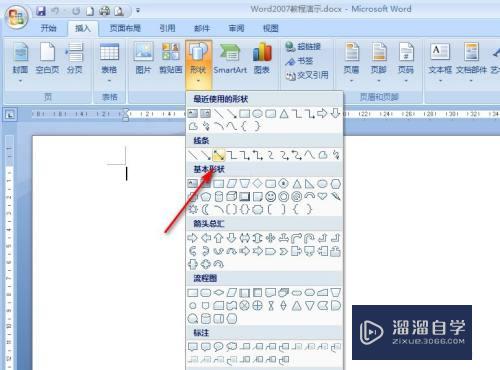Switch to the 开始 tab

[x=48, y=28]
